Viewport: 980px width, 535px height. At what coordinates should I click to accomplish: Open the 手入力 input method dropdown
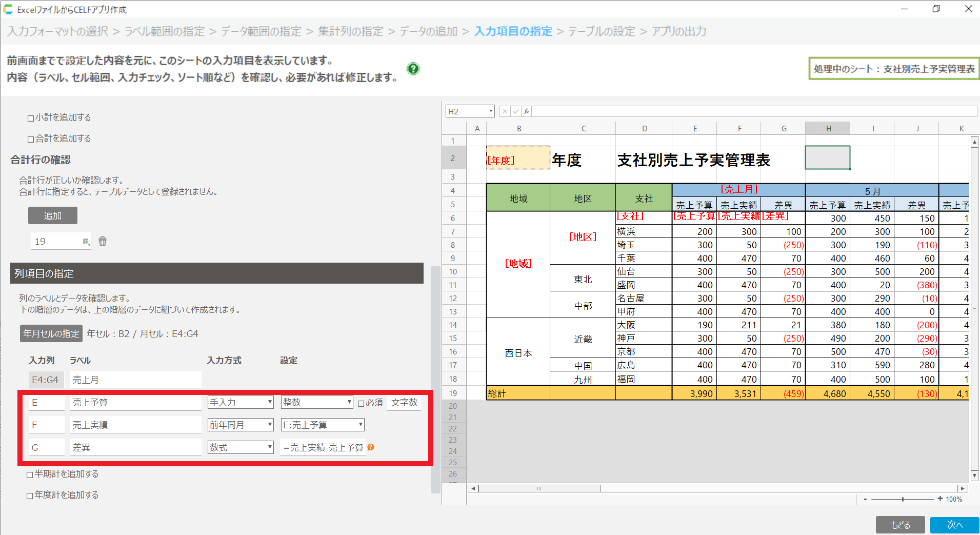coord(241,403)
